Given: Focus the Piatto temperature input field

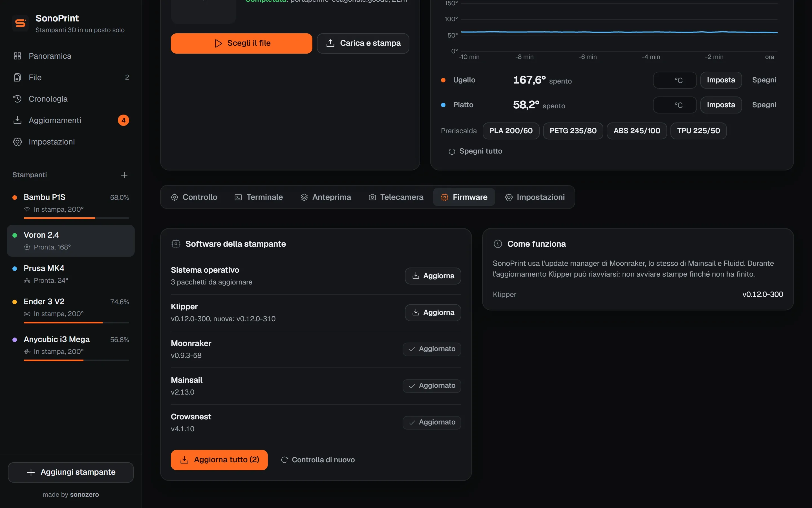Looking at the screenshot, I should pos(674,105).
